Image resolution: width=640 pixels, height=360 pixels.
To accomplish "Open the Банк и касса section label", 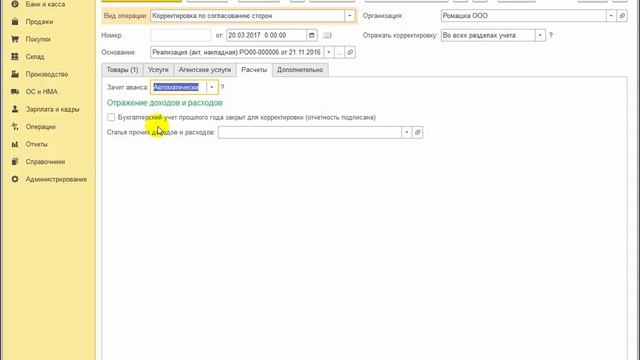I will [45, 4].
